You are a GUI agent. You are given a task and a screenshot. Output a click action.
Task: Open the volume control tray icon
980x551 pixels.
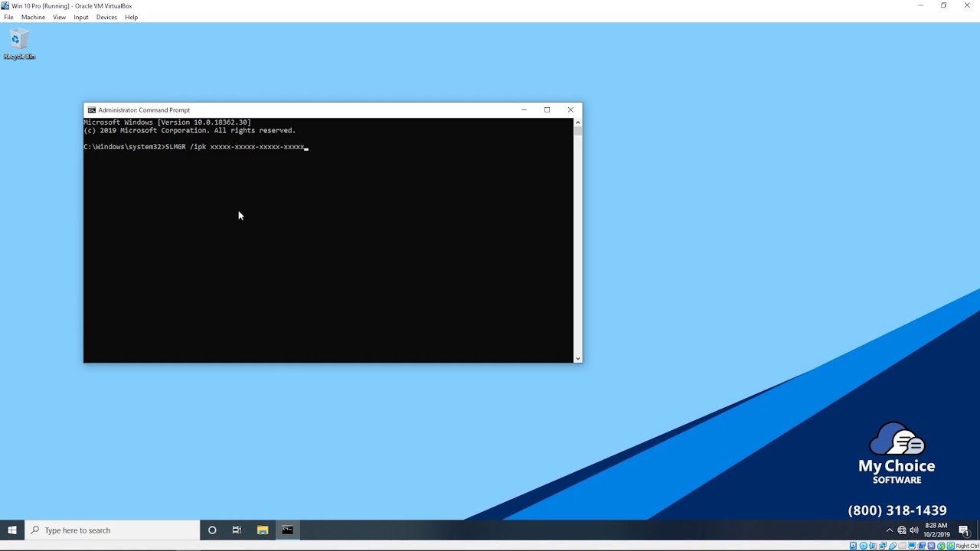click(x=914, y=530)
